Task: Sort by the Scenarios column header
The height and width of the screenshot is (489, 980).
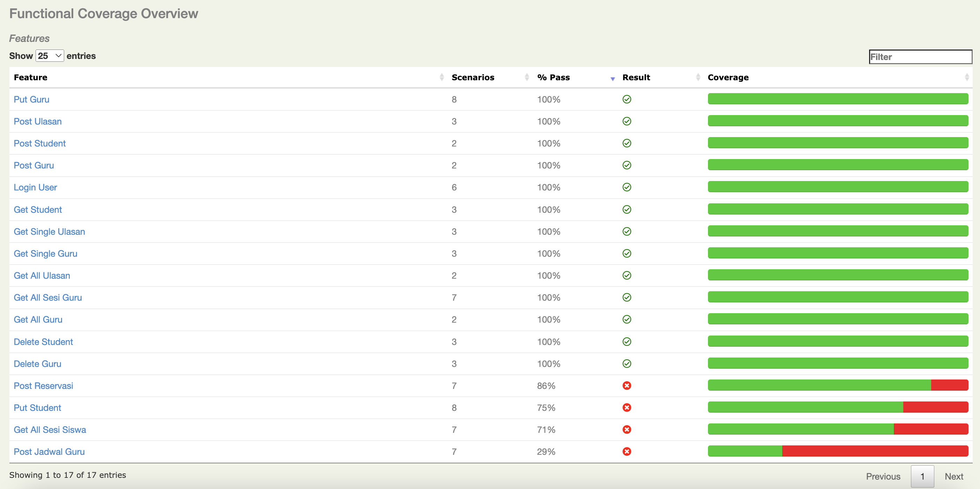Action: (x=473, y=77)
